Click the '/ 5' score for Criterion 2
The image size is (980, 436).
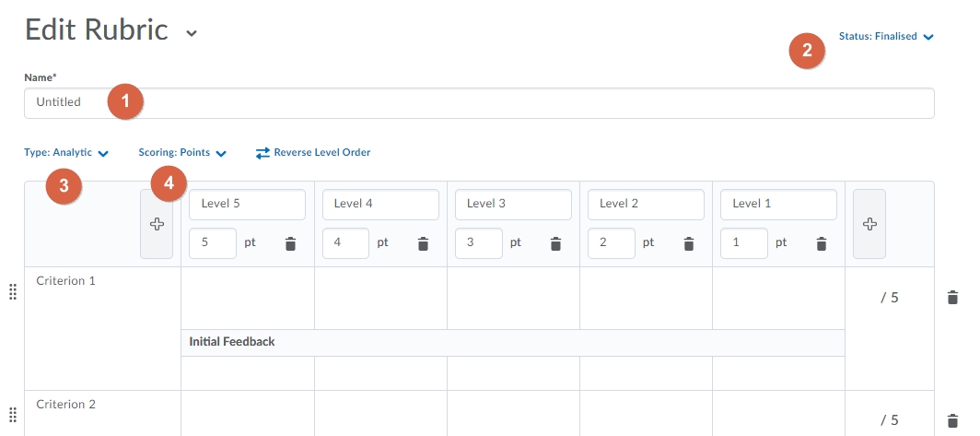pos(890,420)
